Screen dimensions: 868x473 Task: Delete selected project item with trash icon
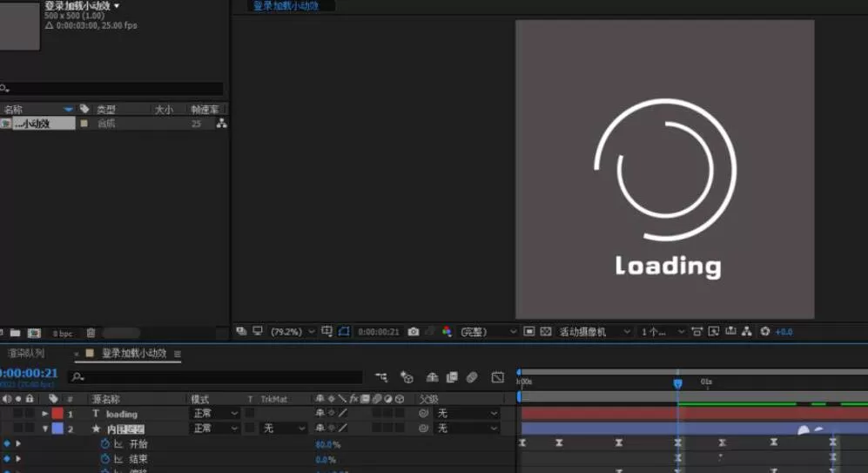91,333
